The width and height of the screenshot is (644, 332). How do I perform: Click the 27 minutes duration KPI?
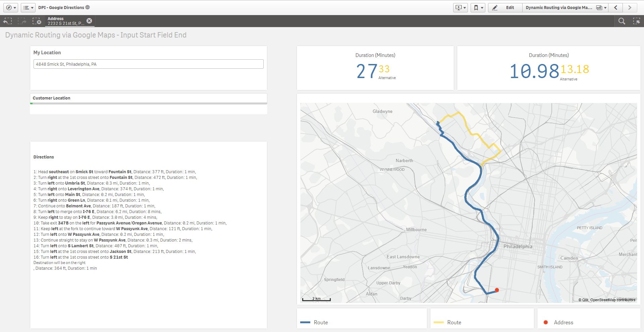[x=367, y=71]
